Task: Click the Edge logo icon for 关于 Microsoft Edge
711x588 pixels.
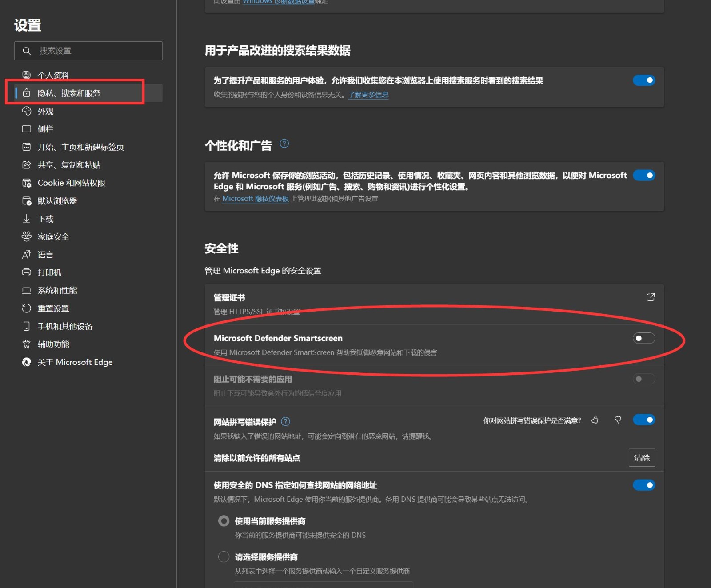Action: pyautogui.click(x=27, y=362)
